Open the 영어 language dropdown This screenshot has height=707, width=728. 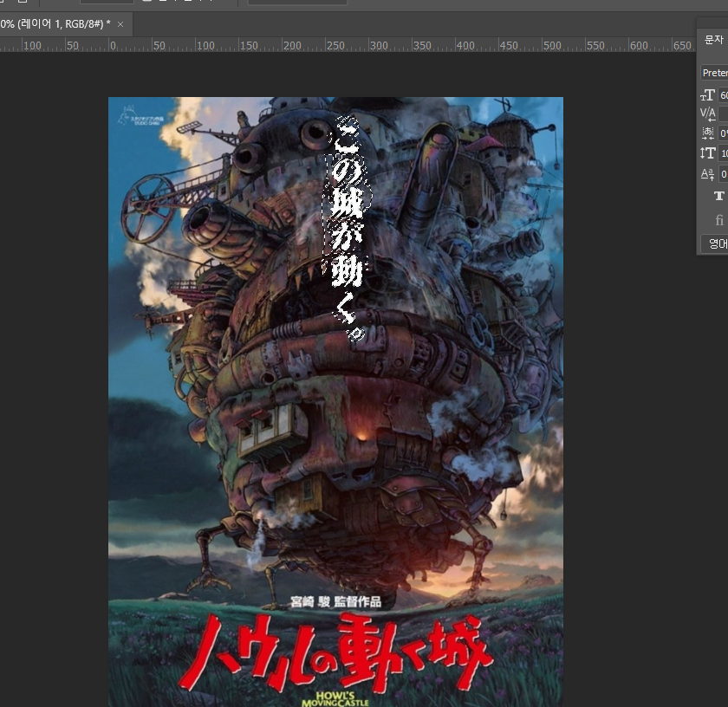[x=716, y=243]
